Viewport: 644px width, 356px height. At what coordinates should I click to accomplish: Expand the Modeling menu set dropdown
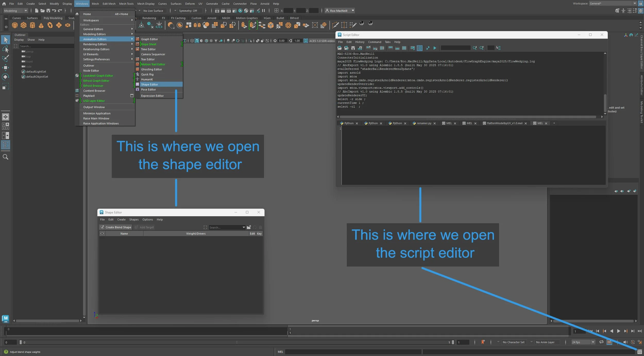[26, 11]
